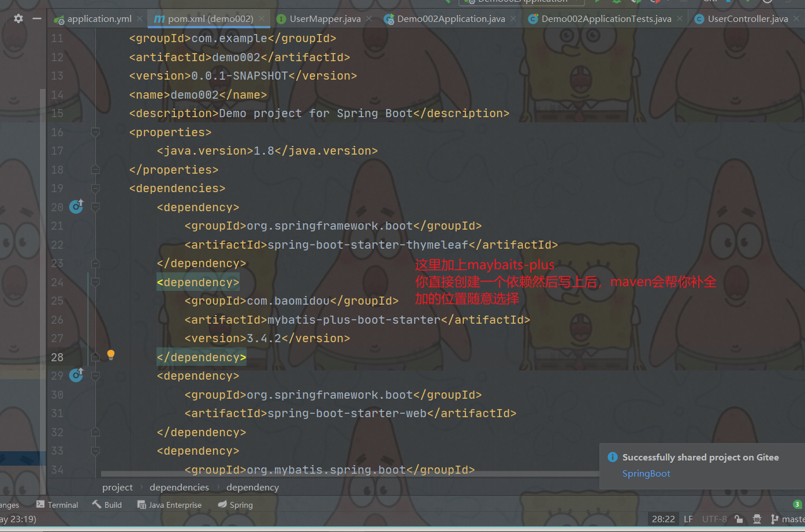Close the Demo002ApplicationTests.java tab
This screenshot has height=532, width=805.
[x=680, y=19]
